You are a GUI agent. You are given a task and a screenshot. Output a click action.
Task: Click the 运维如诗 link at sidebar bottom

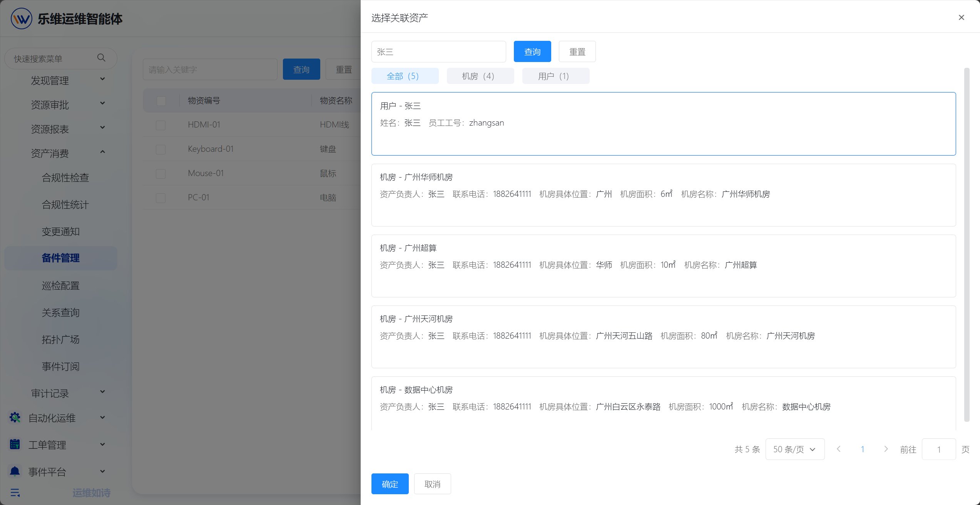[x=92, y=493]
